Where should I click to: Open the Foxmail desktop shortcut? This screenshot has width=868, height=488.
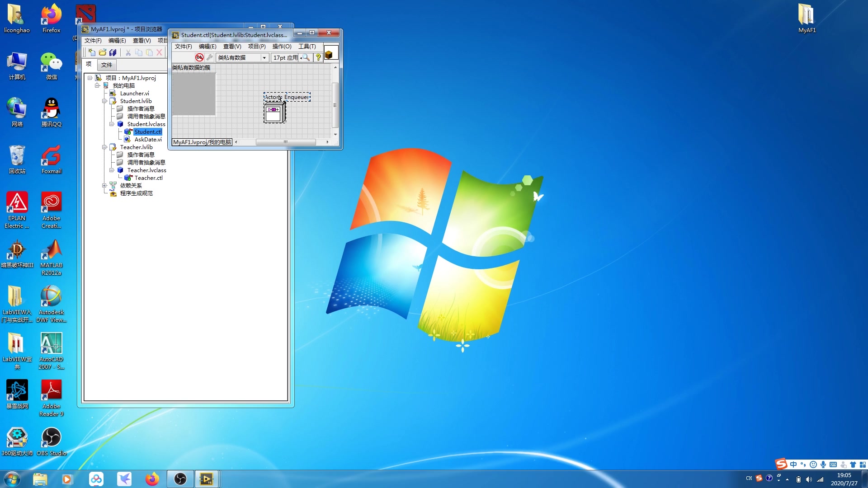[x=51, y=160]
